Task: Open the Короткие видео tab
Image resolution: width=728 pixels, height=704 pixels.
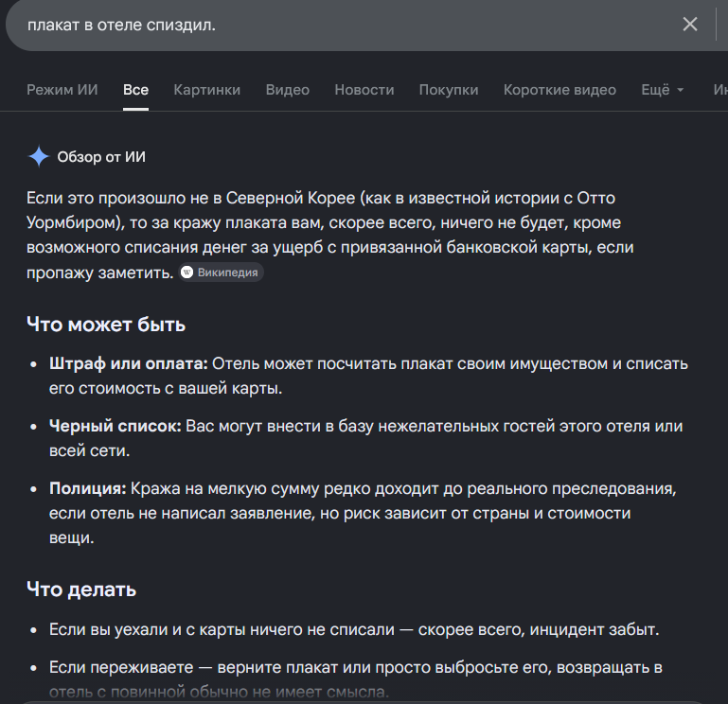Action: click(x=559, y=90)
